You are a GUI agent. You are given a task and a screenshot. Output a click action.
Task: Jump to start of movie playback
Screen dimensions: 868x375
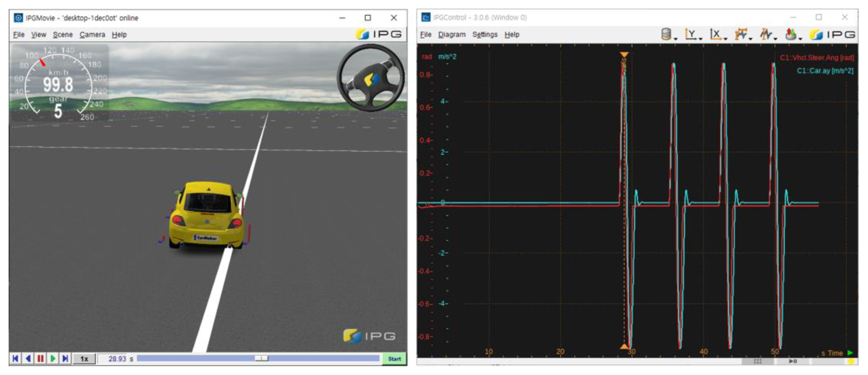pos(15,359)
